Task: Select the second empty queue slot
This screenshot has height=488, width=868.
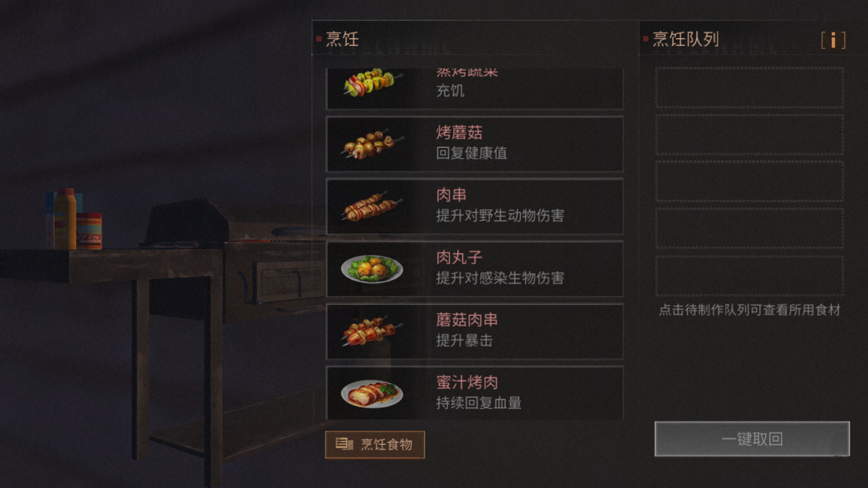Action: tap(749, 134)
